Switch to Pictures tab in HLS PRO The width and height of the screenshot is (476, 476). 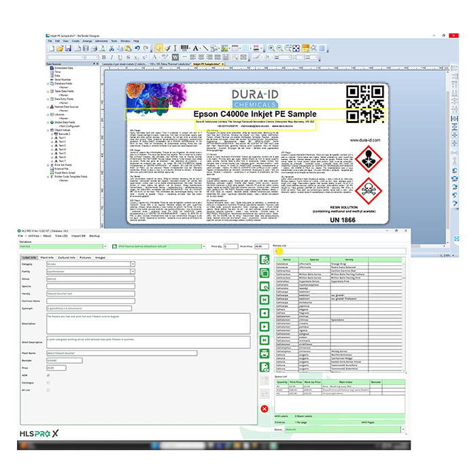(85, 258)
